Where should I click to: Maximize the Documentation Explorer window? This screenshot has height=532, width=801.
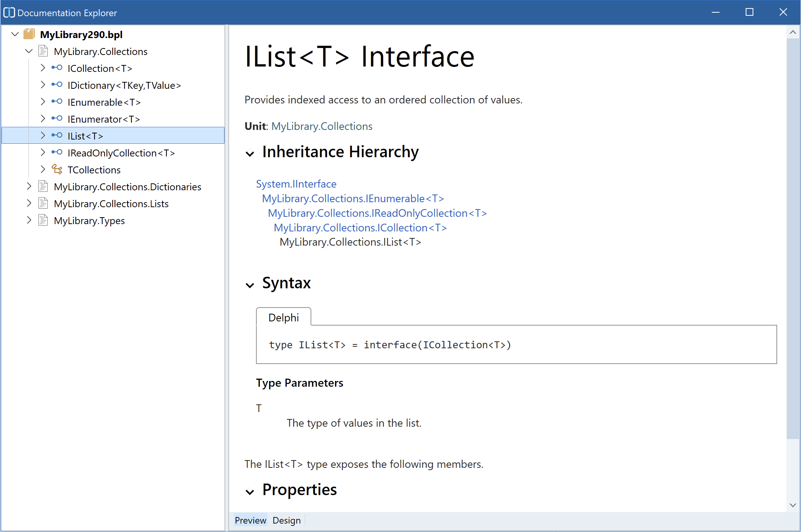click(x=749, y=12)
